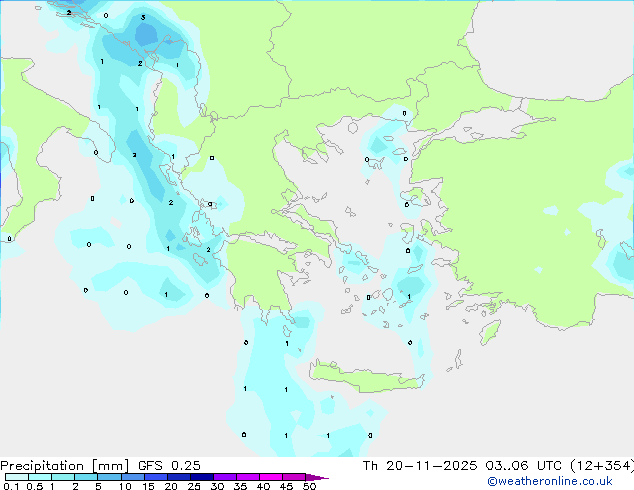Click the legend label '25'

tap(194, 486)
